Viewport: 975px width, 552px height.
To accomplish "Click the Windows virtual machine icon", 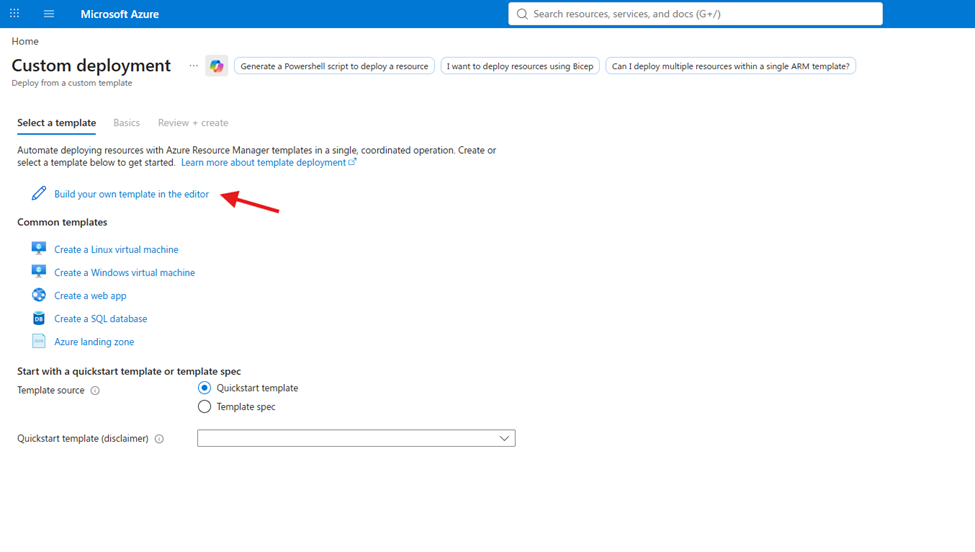I will (39, 272).
